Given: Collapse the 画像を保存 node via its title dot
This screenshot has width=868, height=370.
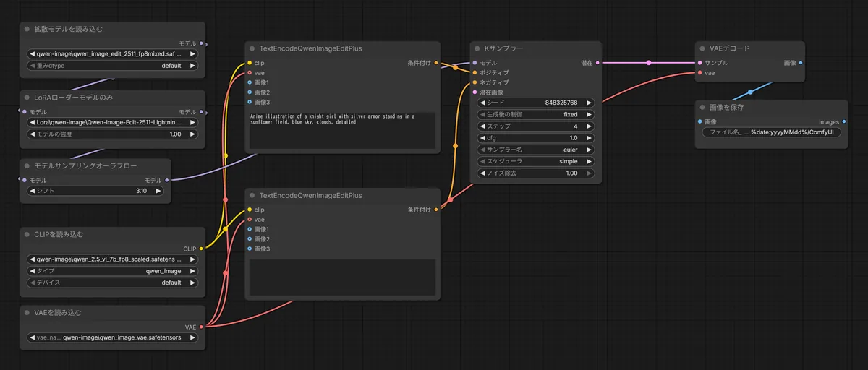Looking at the screenshot, I should click(x=704, y=107).
